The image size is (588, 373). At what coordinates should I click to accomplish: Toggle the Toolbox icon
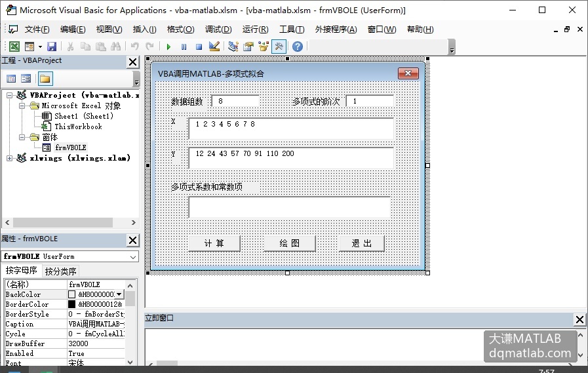[x=279, y=47]
